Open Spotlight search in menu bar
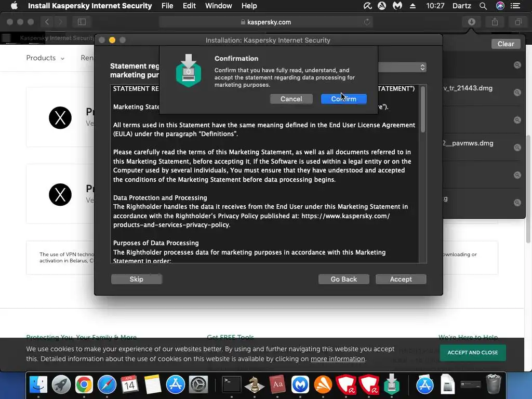The height and width of the screenshot is (399, 532). [x=483, y=6]
